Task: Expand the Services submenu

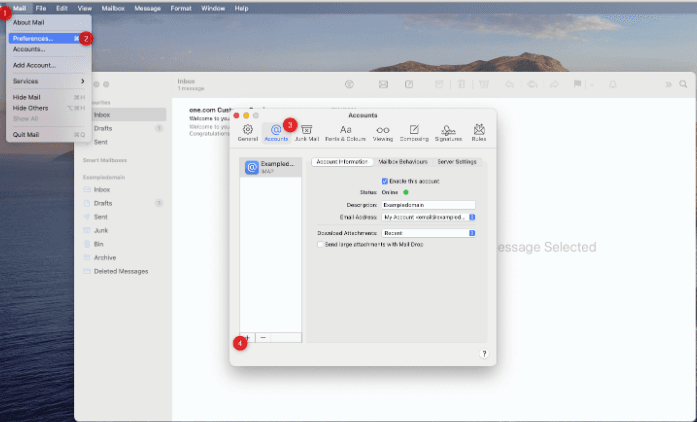Action: click(47, 80)
